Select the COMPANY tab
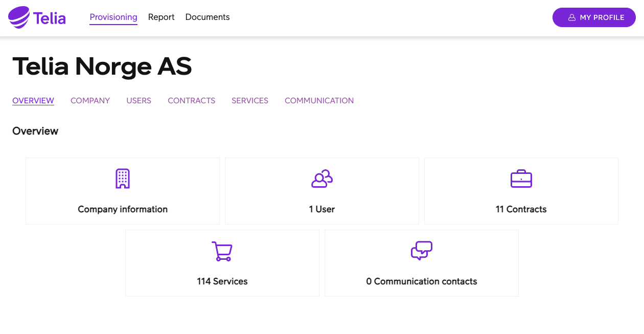The image size is (644, 334). coord(90,100)
